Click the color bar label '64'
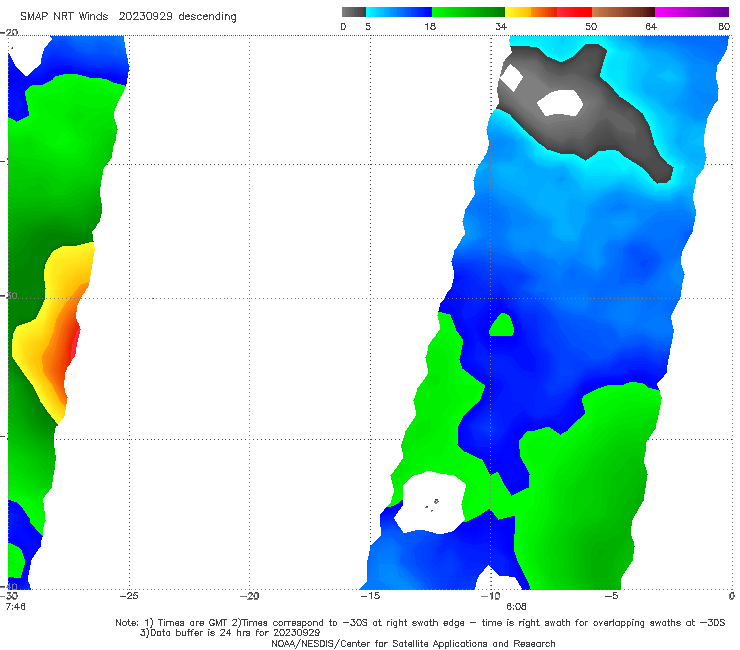Screen dimensions: 740x650 (x=651, y=27)
